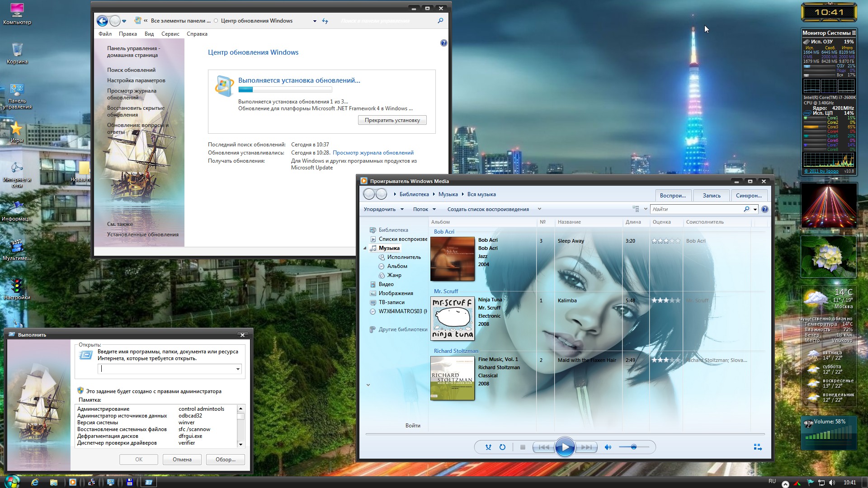This screenshot has height=488, width=868.
Task: Toggle shuffle mode in Windows Media Player
Action: point(488,447)
